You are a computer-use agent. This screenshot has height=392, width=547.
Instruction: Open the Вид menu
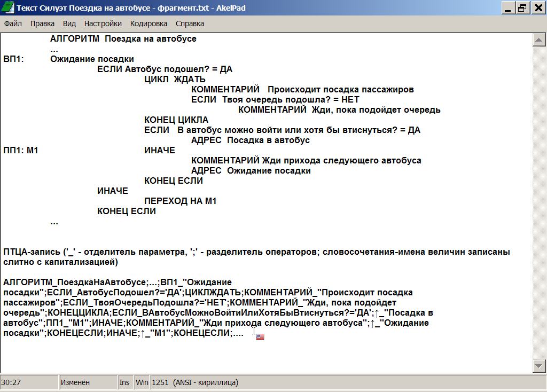[69, 23]
